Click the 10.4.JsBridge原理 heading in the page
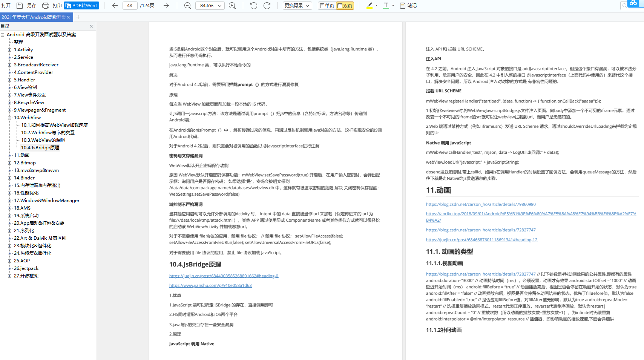The image size is (644, 360). (x=195, y=265)
